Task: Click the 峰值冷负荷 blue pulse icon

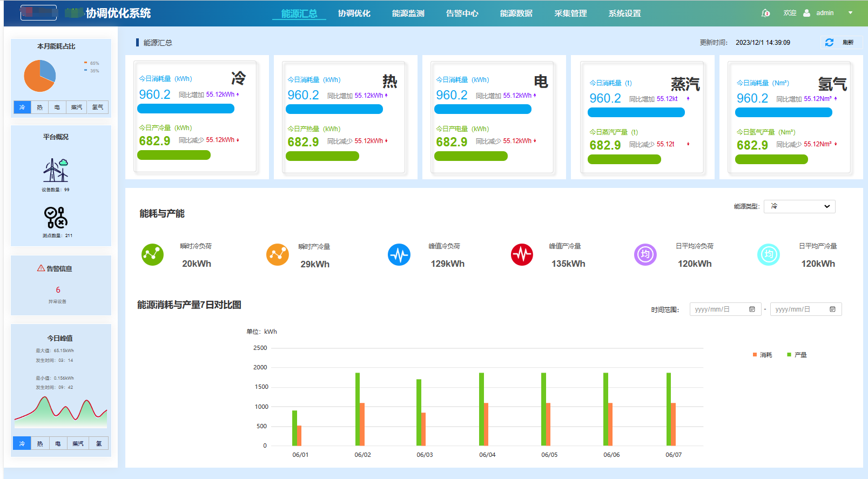Action: [399, 254]
